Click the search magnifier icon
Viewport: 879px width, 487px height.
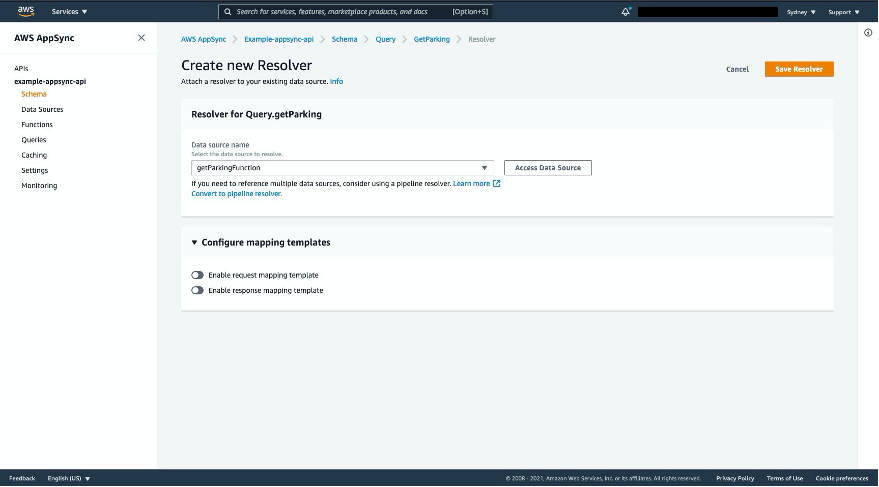(228, 11)
